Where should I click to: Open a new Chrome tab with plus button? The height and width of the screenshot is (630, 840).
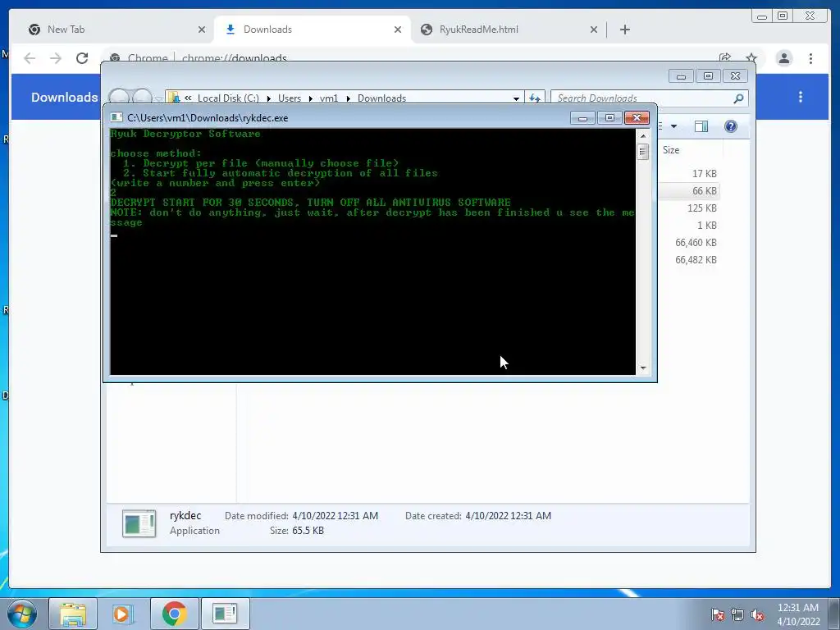[624, 30]
